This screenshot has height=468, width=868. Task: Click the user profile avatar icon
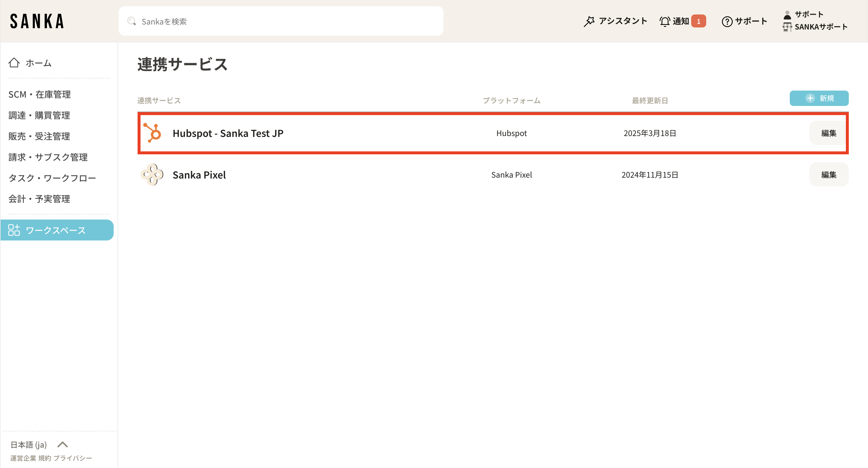pos(787,15)
